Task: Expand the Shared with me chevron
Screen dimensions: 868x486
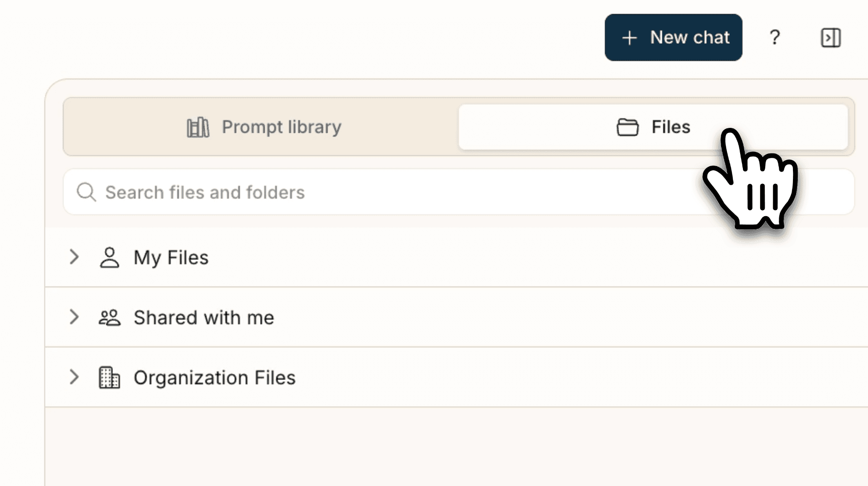Action: click(74, 317)
